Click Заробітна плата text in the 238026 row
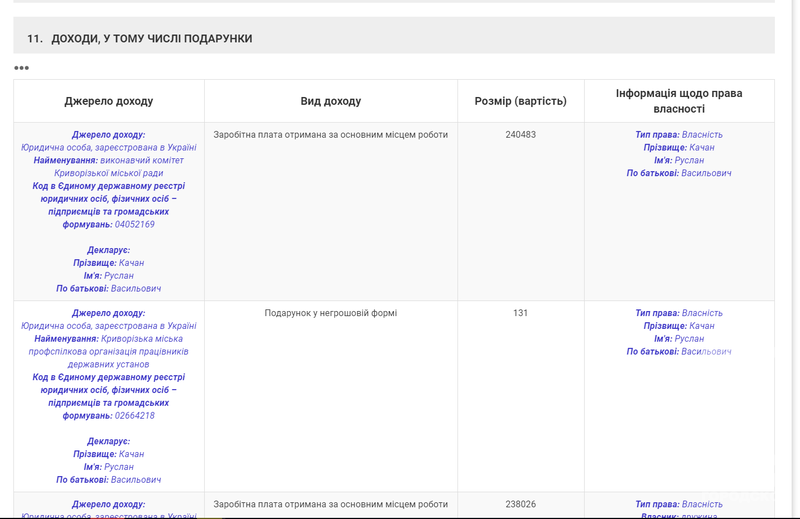Screen dimensions: 800x519 (x=330, y=504)
